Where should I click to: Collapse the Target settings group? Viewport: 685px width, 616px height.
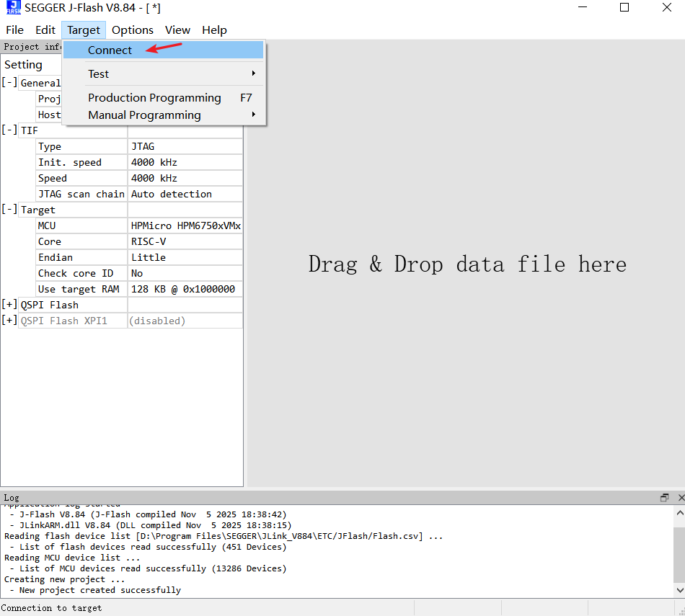pos(9,209)
